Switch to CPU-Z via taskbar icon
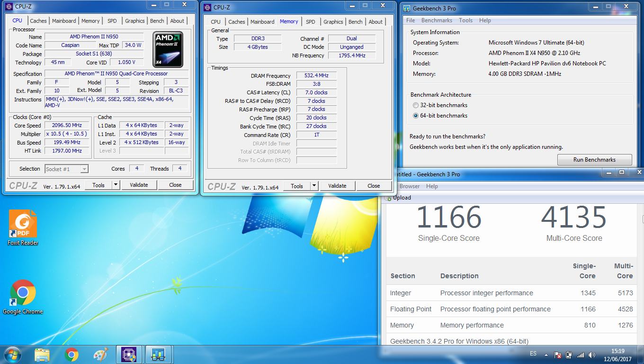Screen dimensions: 644x364 coord(130,355)
